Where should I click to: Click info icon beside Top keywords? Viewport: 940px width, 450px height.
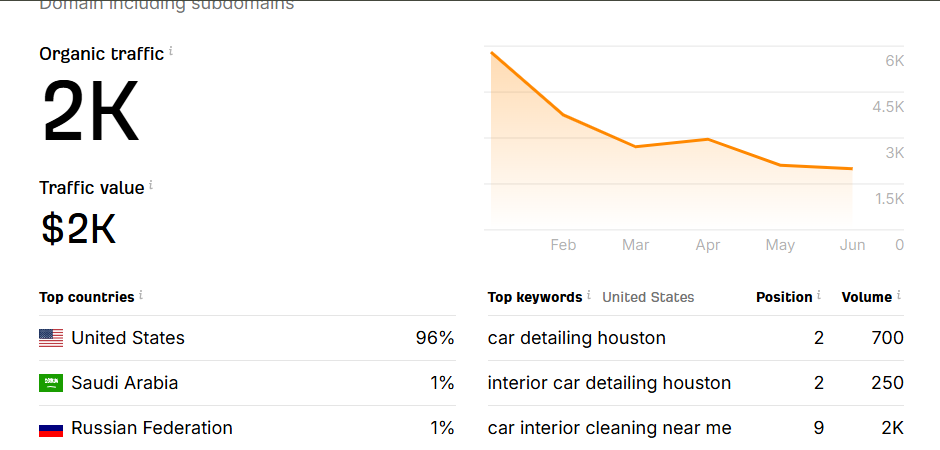(589, 295)
